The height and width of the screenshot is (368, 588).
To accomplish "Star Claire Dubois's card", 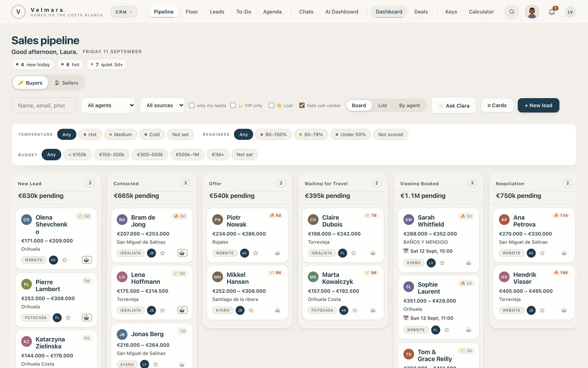I will [x=353, y=253].
